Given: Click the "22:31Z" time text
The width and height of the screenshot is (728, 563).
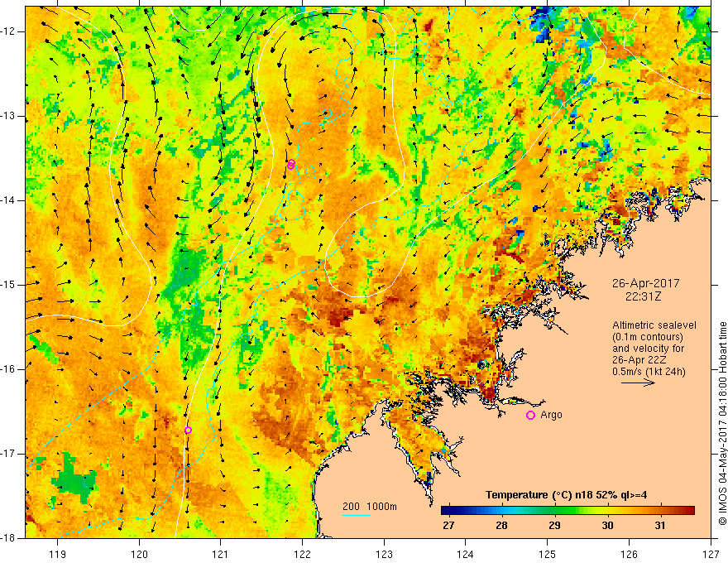Looking at the screenshot, I should (x=643, y=296).
